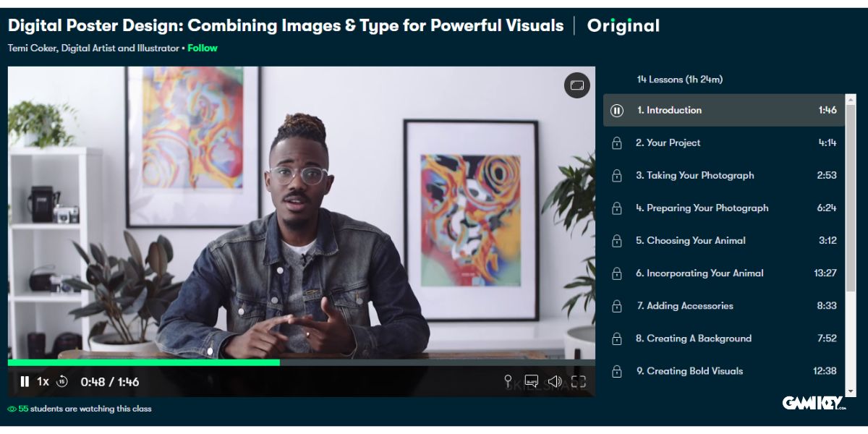Open the 1x playback speed menu
Screen dimensions: 868x434
click(x=43, y=381)
